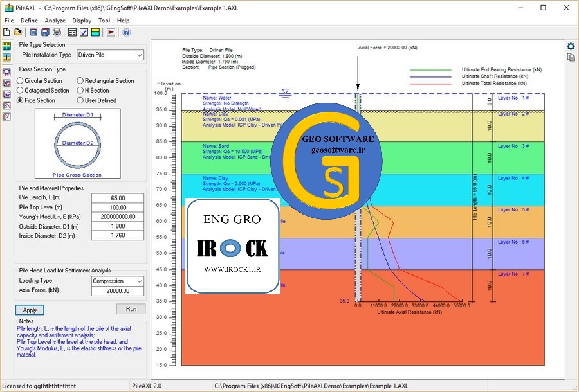Choose the H Section radio option
Screen dimensions: 579x392
(80, 91)
